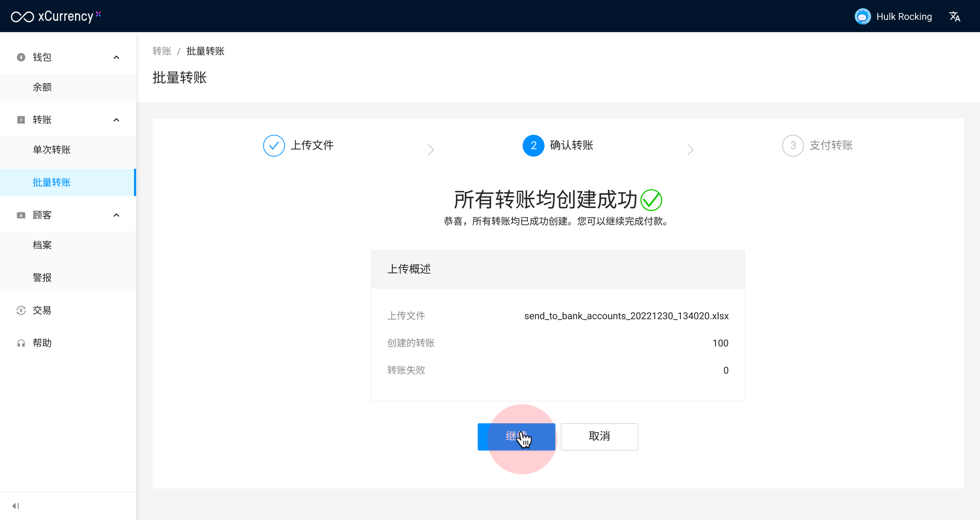Image resolution: width=980 pixels, height=520 pixels.
Task: Collapse the 钱包 wallet section chevron
Action: [116, 57]
